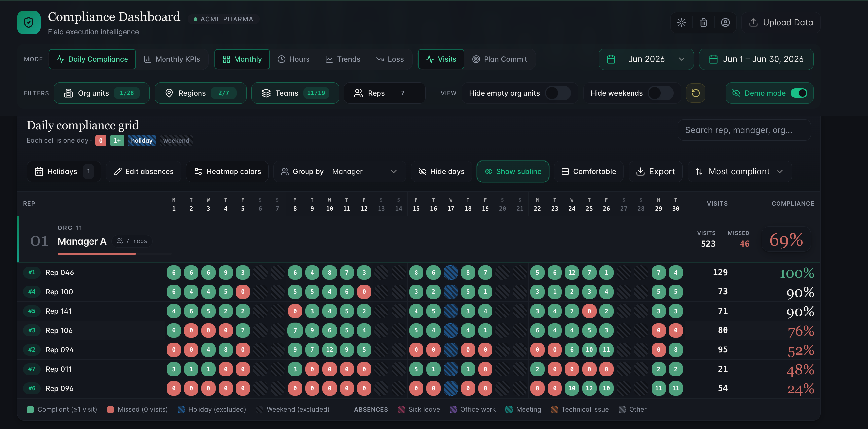Toggle the Hide weekends switch
The width and height of the screenshot is (868, 429).
(x=661, y=93)
